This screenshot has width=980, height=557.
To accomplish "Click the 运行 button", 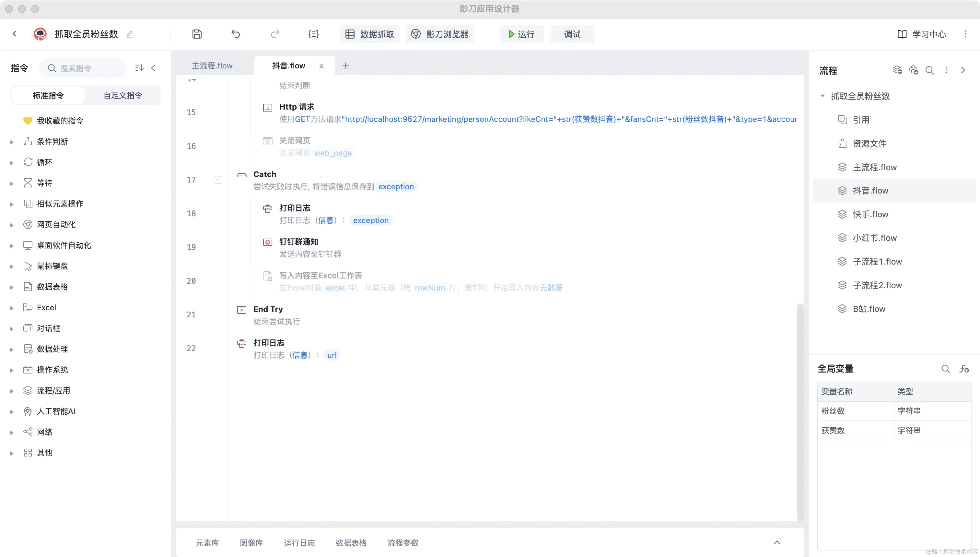I will click(x=521, y=34).
